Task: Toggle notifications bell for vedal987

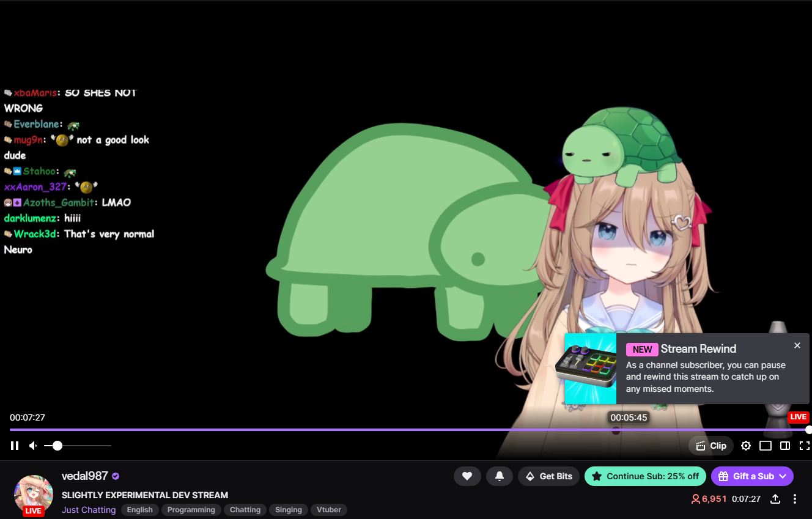Action: click(x=500, y=476)
